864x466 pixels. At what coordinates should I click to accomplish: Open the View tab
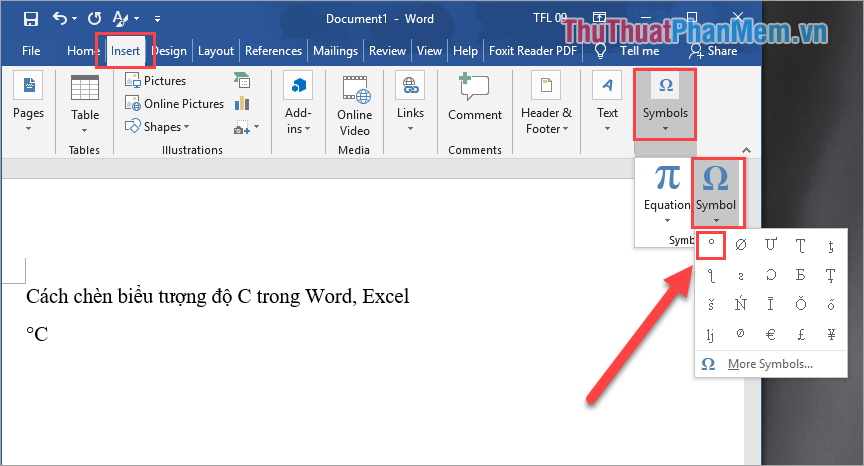(429, 51)
